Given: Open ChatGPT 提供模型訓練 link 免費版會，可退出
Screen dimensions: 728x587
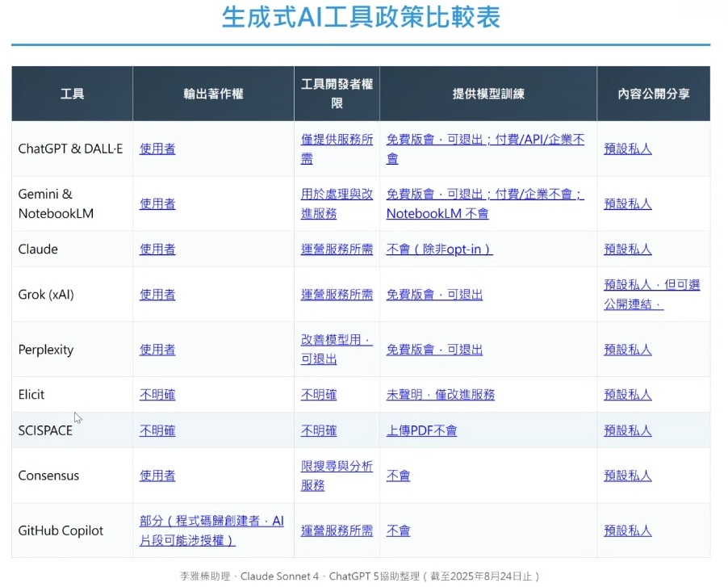Looking at the screenshot, I should 485,149.
